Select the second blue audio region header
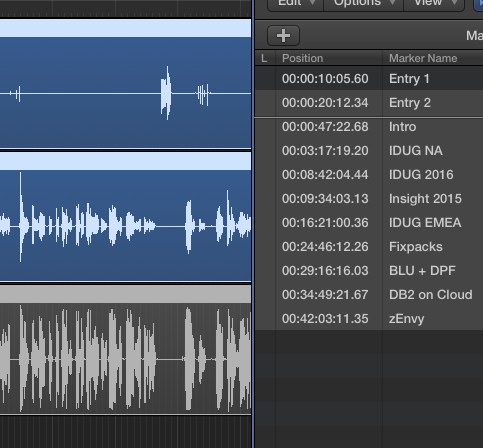The height and width of the screenshot is (448, 483). coord(125,161)
